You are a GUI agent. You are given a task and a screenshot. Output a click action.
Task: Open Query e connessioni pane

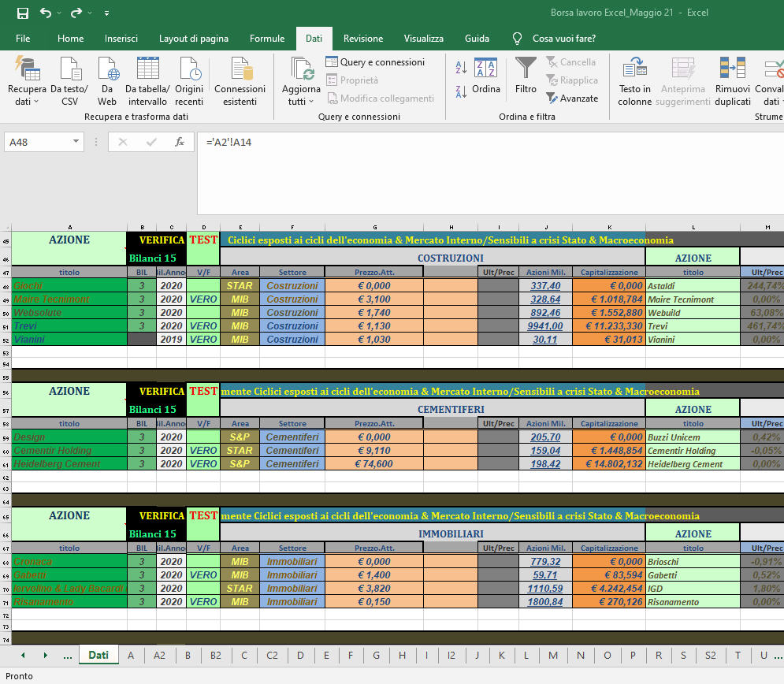(375, 62)
